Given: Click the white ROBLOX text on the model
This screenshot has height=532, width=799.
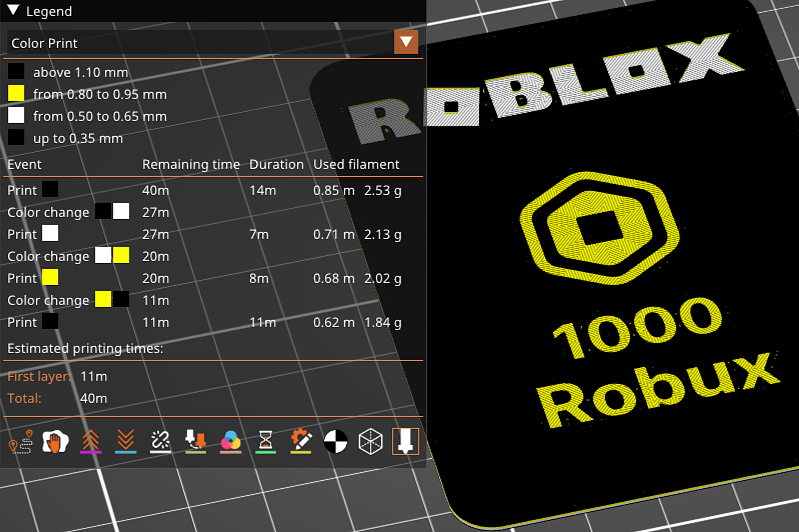Looking at the screenshot, I should [545, 88].
